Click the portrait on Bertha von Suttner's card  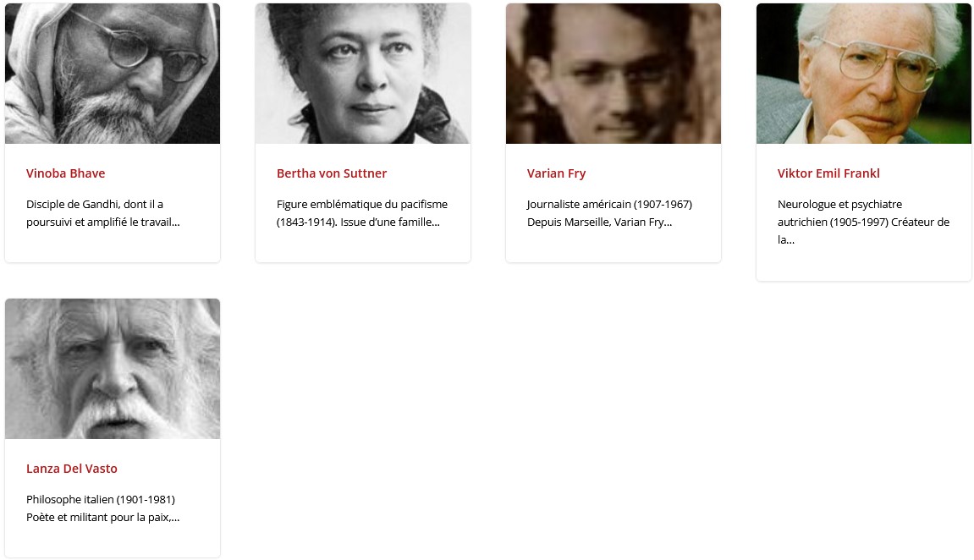pyautogui.click(x=363, y=74)
